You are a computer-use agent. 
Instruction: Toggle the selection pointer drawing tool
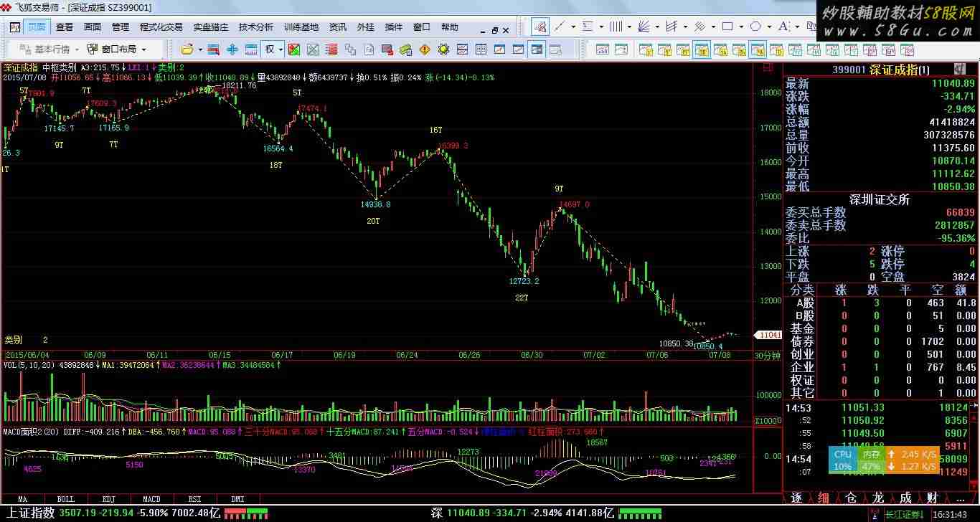tap(540, 27)
